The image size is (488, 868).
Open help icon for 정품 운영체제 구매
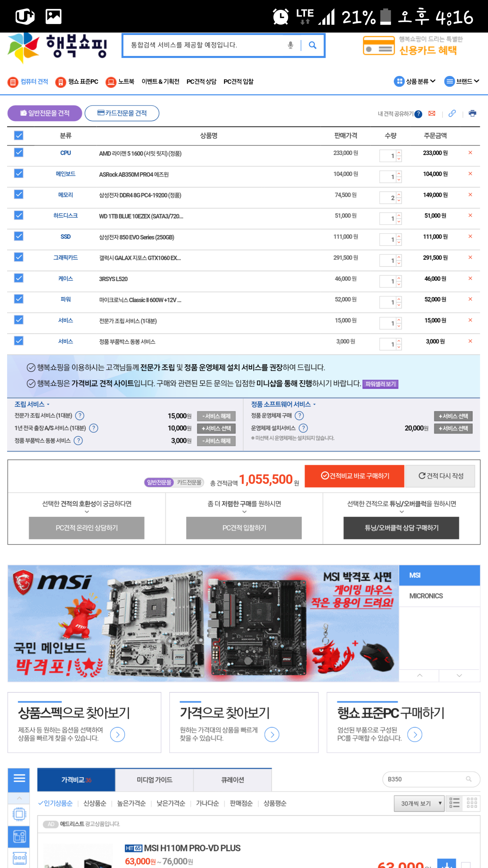point(299,415)
